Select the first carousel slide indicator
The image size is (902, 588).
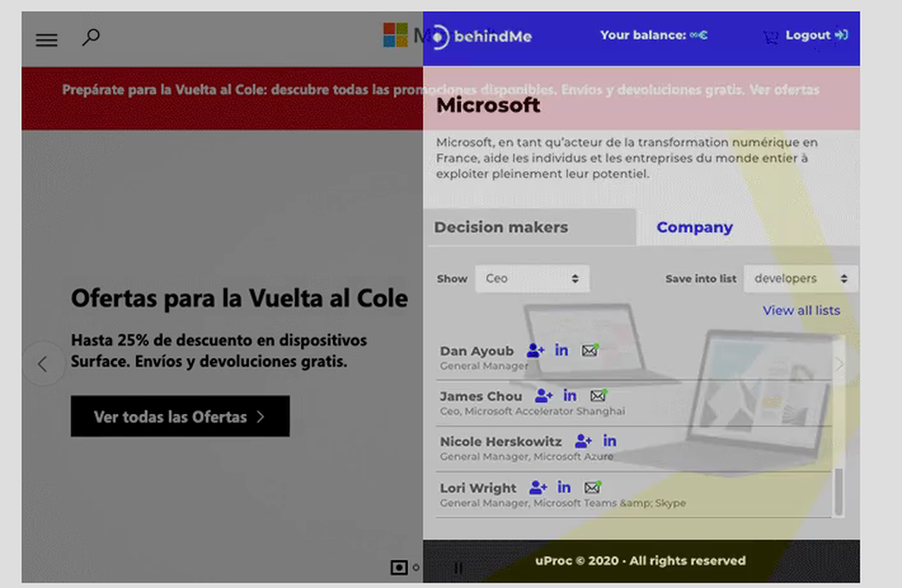[x=399, y=568]
